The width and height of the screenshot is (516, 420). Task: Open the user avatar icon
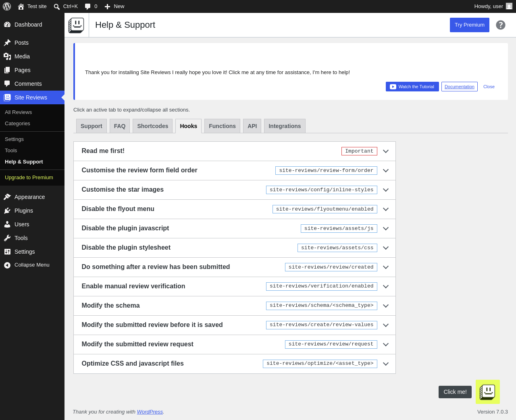[x=509, y=6]
